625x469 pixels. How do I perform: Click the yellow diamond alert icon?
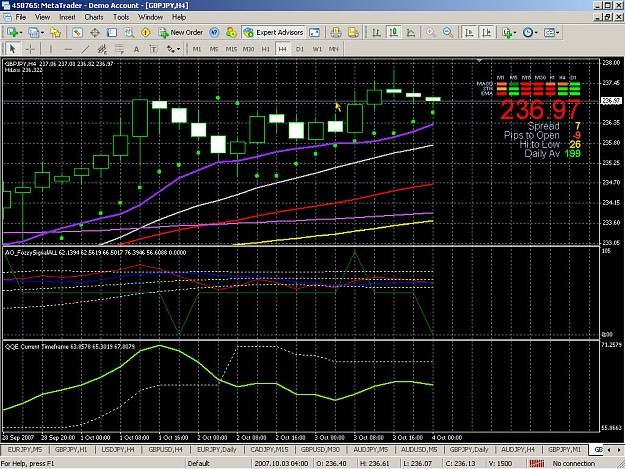(145, 33)
